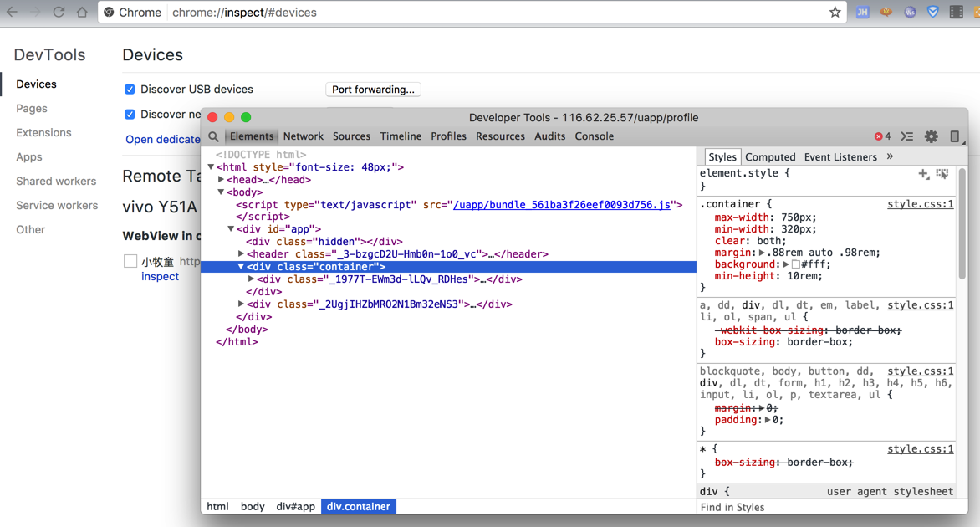Toggle Discover USB devices checkbox
The image size is (980, 527).
(130, 90)
